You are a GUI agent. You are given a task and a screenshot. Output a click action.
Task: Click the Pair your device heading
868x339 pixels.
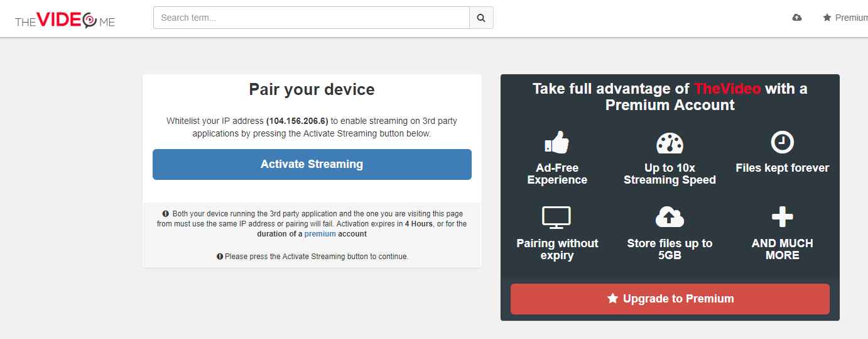(x=312, y=89)
